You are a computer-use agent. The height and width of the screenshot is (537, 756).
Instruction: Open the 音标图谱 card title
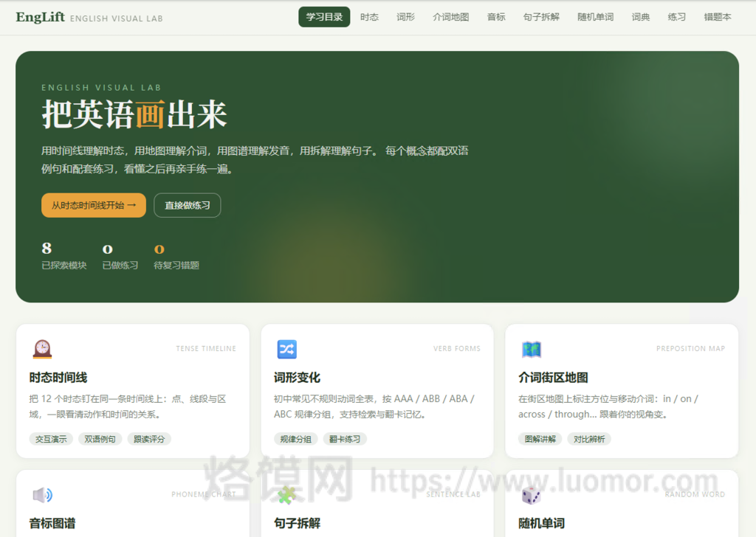(x=52, y=524)
